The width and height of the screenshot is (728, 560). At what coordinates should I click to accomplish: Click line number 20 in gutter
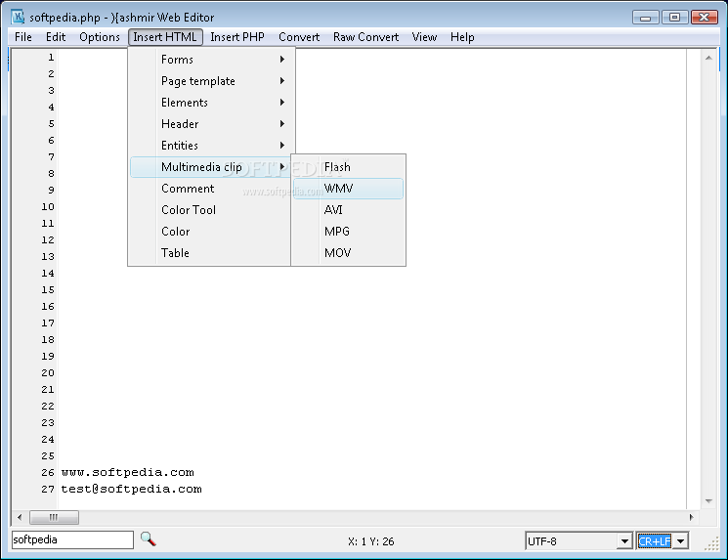[x=48, y=373]
